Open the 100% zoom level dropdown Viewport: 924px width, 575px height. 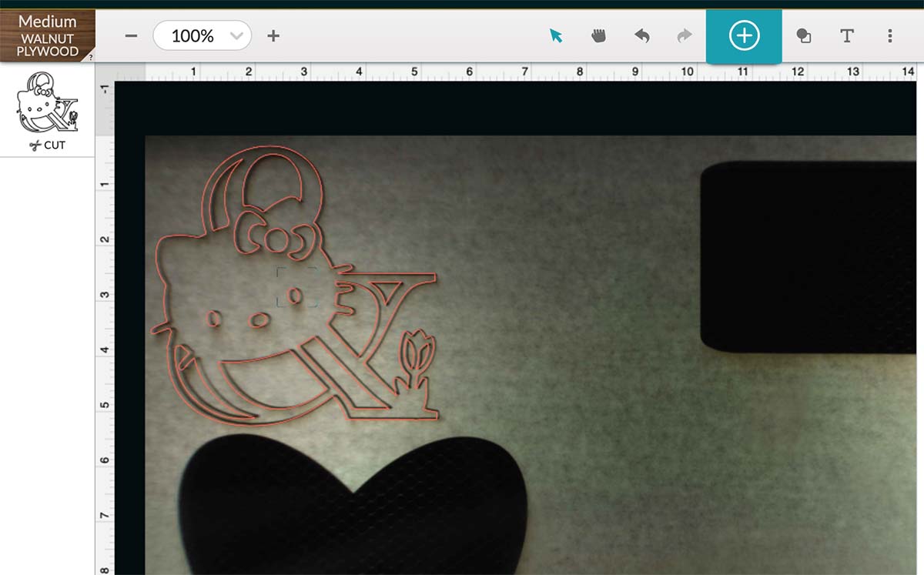click(x=203, y=35)
